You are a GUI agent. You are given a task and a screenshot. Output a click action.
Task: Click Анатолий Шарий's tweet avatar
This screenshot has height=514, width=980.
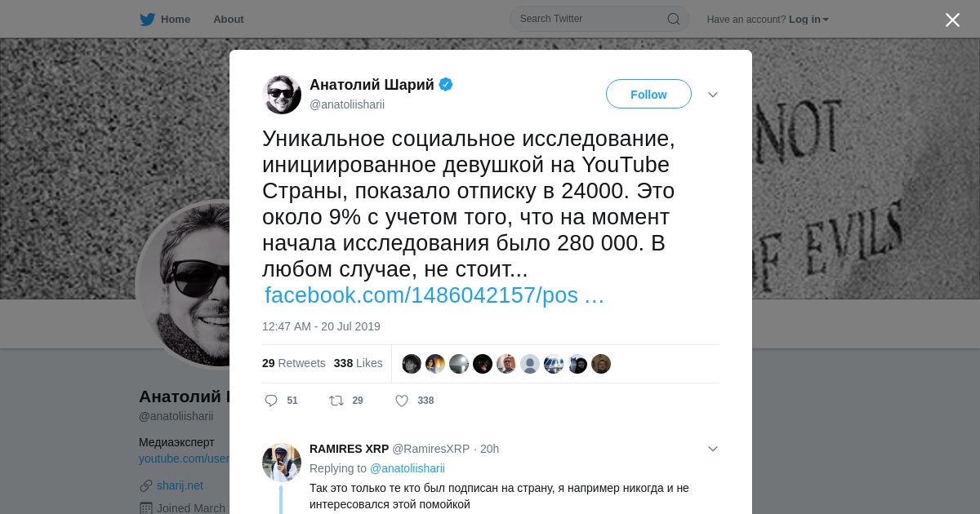[x=282, y=95]
